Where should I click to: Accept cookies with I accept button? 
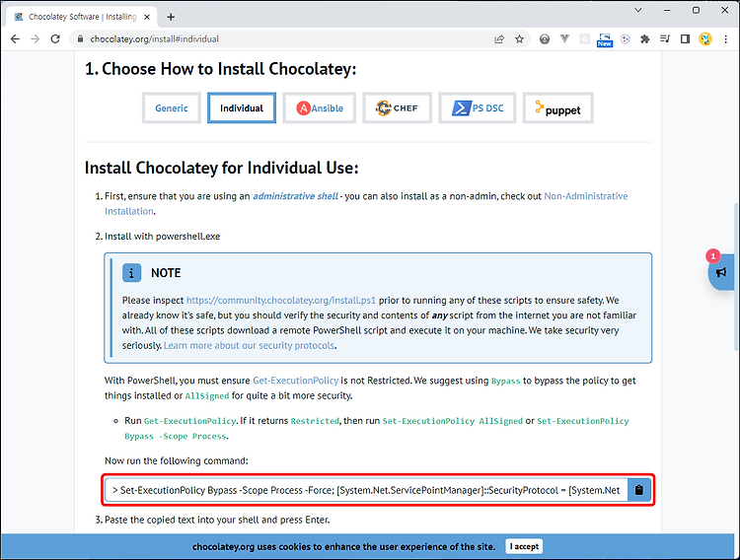pyautogui.click(x=524, y=546)
